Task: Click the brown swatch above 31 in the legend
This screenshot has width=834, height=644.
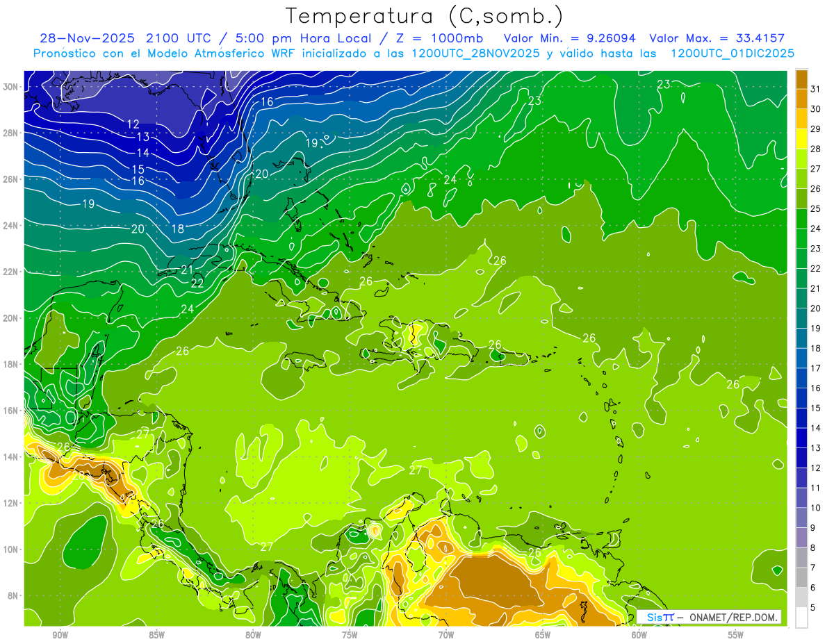Action: click(x=801, y=79)
